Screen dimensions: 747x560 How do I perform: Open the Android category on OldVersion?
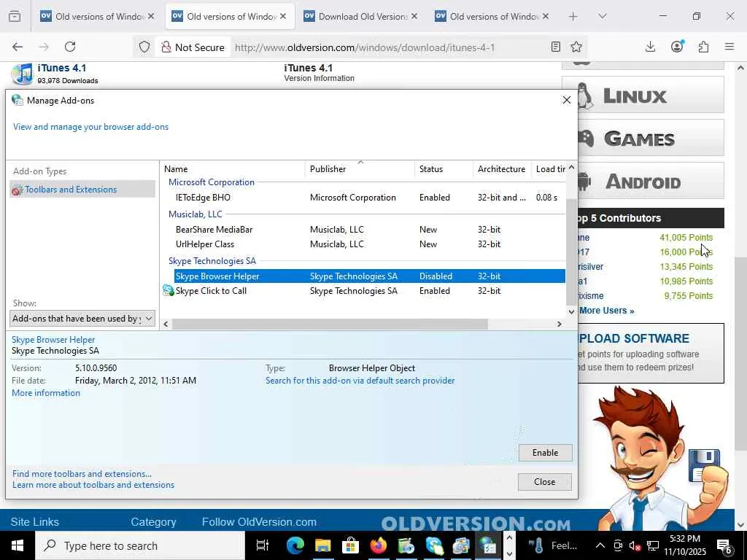coord(643,181)
